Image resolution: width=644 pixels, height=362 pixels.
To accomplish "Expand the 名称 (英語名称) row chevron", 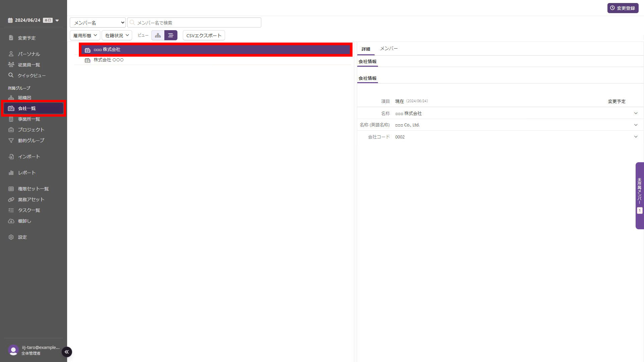I will (x=636, y=125).
